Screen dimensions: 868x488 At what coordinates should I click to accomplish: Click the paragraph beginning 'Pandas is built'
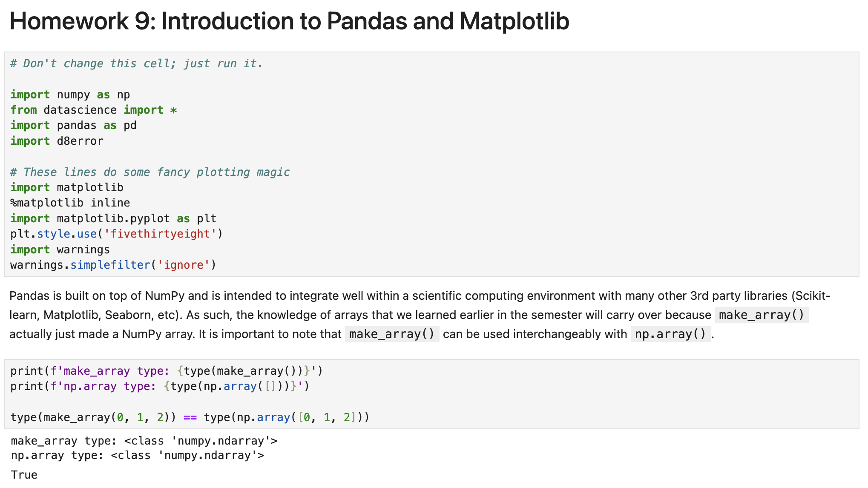point(420,315)
